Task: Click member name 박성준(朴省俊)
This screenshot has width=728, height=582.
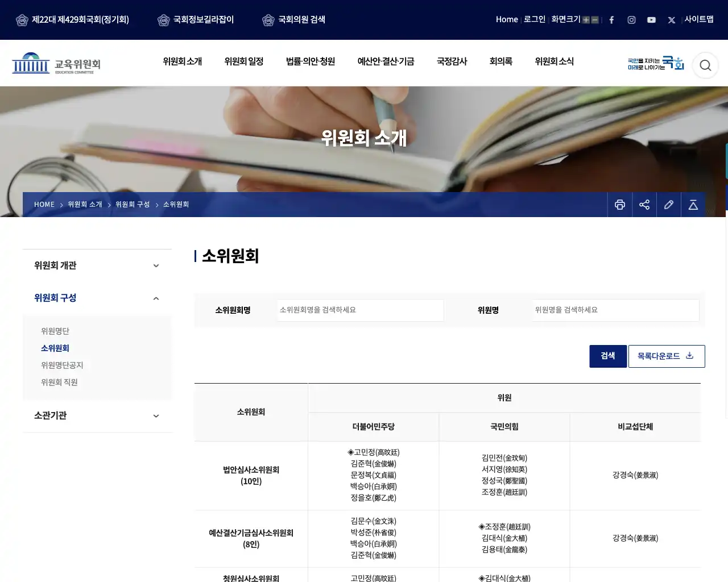Action: (x=374, y=533)
